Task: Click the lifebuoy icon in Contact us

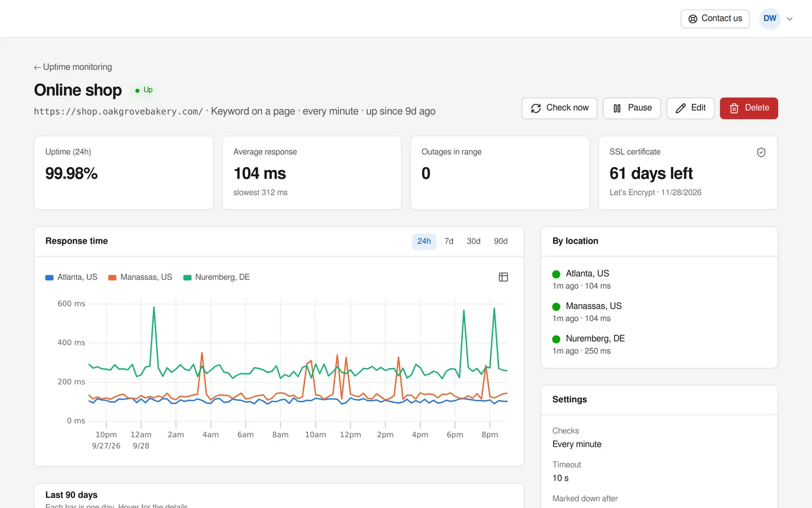Action: [x=692, y=19]
